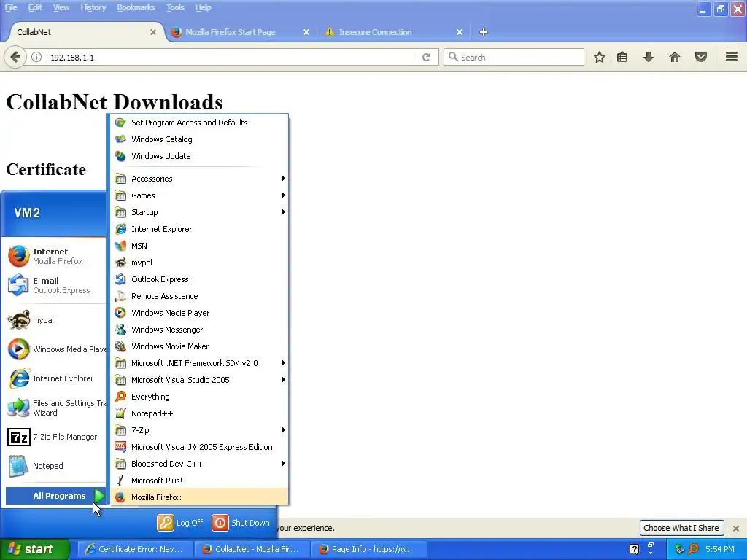This screenshot has height=560, width=747.
Task: Open Set Program Access and Defaults
Action: point(199,122)
